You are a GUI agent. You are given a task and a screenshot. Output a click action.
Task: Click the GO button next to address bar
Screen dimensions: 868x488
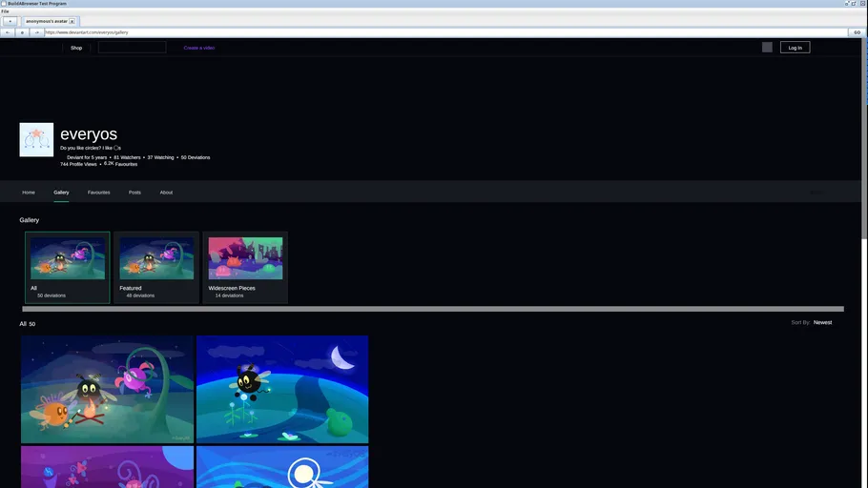pos(857,32)
